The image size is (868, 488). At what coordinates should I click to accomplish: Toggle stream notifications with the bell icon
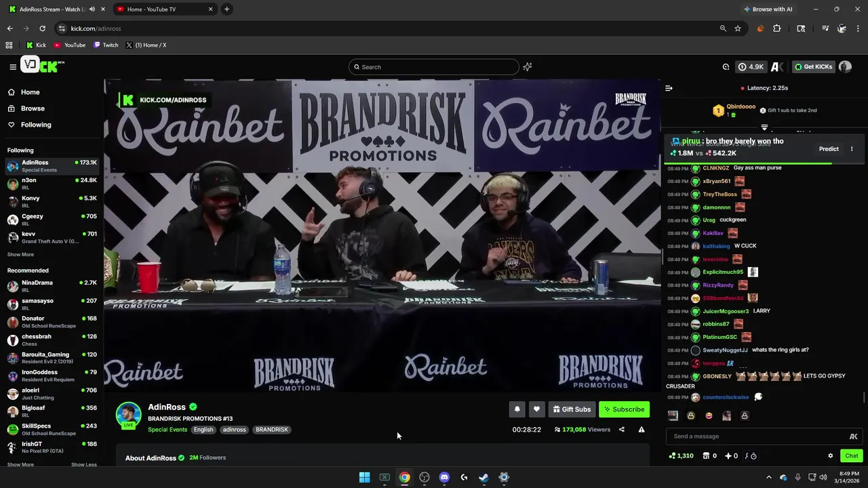(517, 409)
